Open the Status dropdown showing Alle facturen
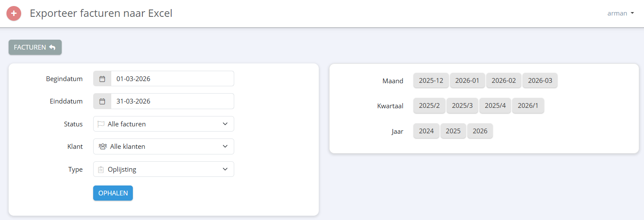 coord(163,124)
